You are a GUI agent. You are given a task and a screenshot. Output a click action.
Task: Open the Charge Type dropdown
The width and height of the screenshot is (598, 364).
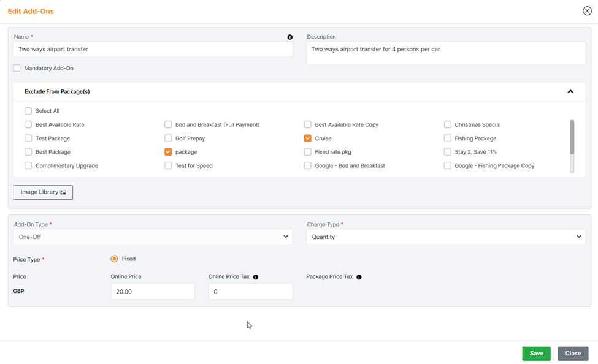pos(445,237)
